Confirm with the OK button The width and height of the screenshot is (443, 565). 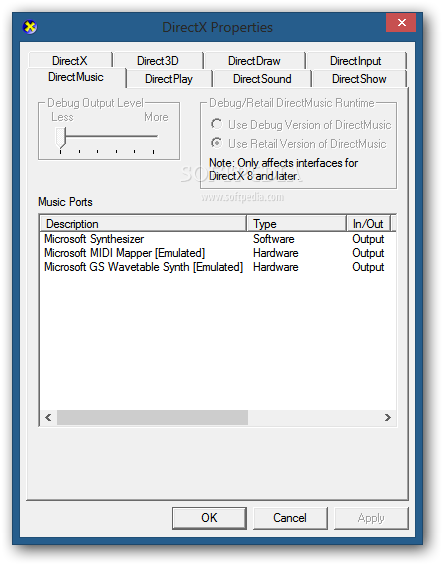click(x=209, y=518)
